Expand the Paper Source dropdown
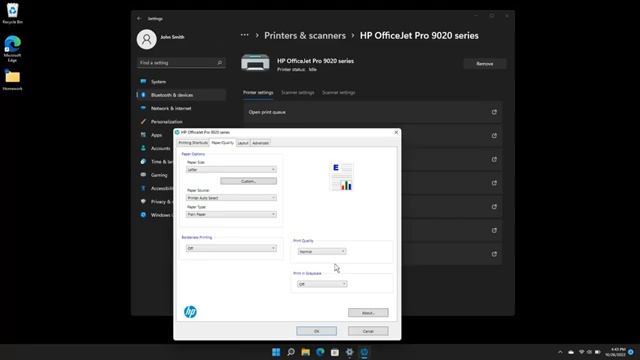Viewport: 640px width, 360px height. pyautogui.click(x=231, y=198)
